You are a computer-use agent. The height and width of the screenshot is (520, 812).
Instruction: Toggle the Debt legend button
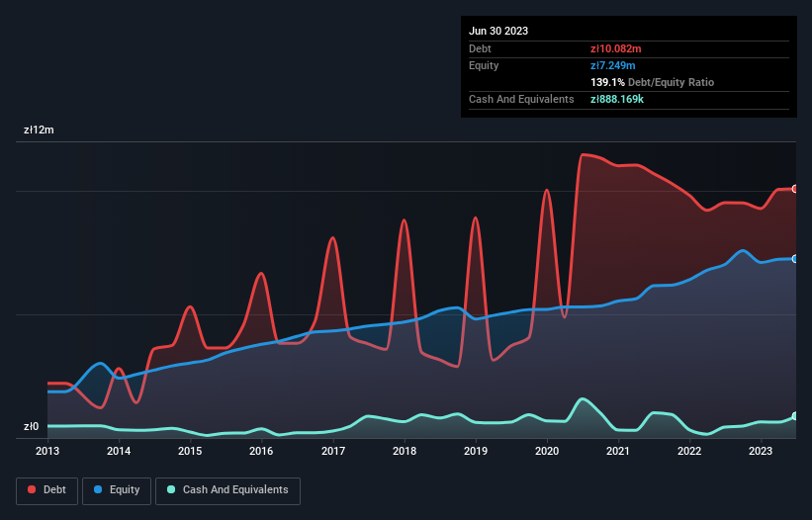click(x=47, y=490)
